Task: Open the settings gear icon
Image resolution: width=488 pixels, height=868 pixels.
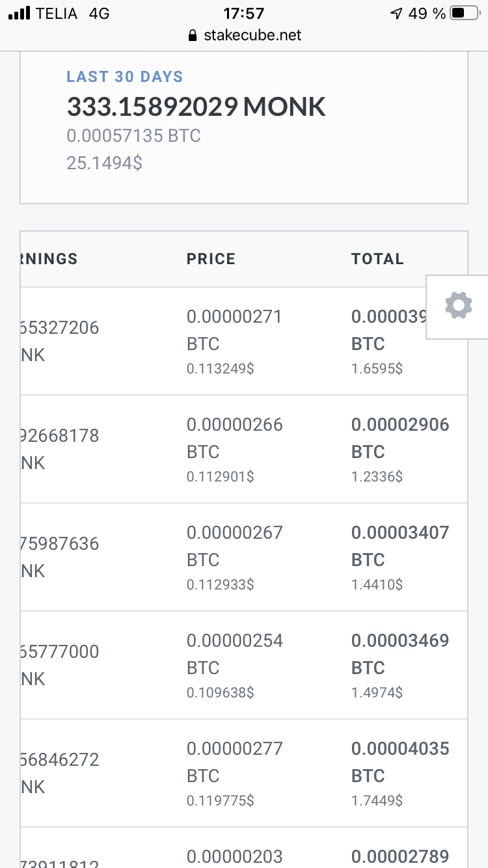Action: pyautogui.click(x=458, y=305)
